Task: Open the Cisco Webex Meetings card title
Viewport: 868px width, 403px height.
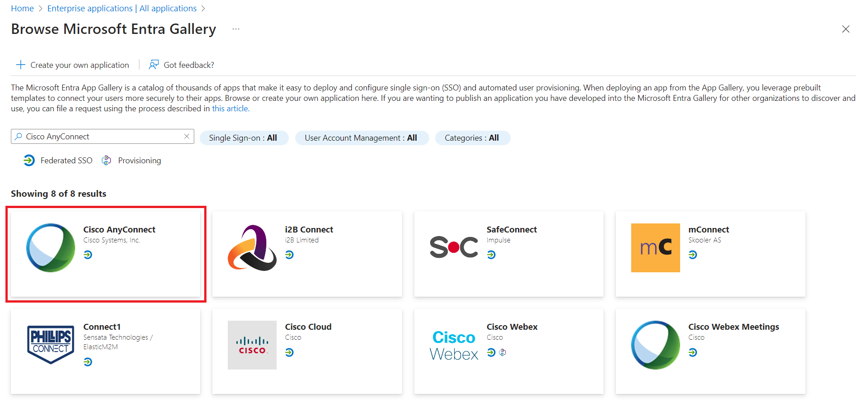Action: pos(734,327)
